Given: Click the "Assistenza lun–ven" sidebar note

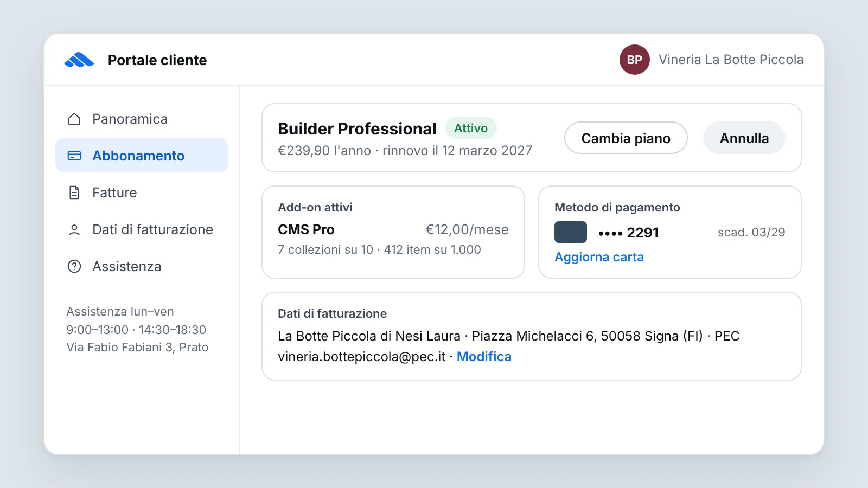Looking at the screenshot, I should [120, 312].
